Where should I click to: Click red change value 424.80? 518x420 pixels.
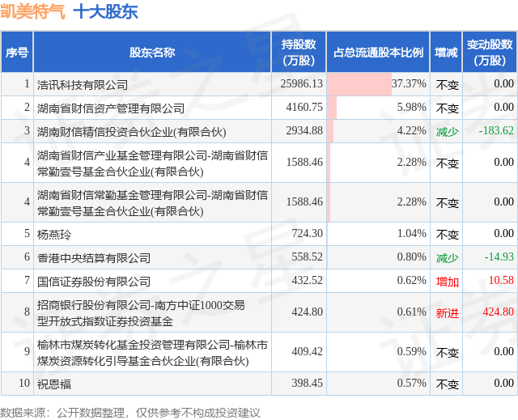click(x=499, y=312)
